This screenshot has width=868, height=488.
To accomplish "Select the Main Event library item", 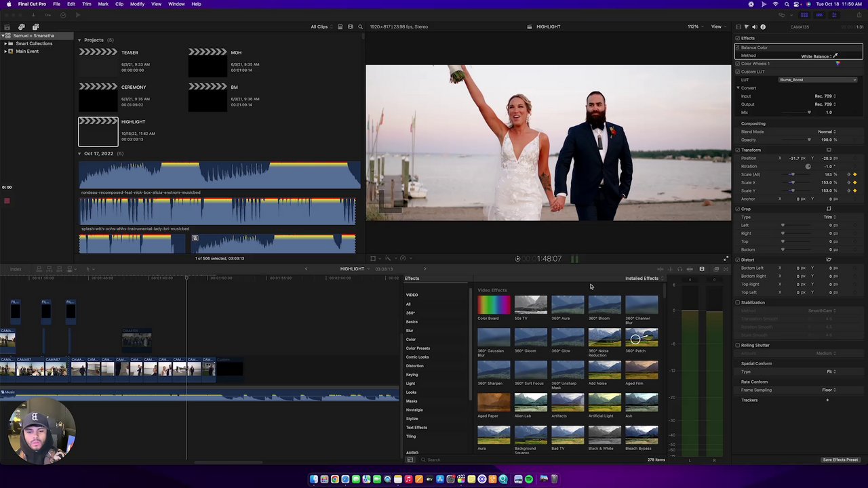I will point(27,52).
